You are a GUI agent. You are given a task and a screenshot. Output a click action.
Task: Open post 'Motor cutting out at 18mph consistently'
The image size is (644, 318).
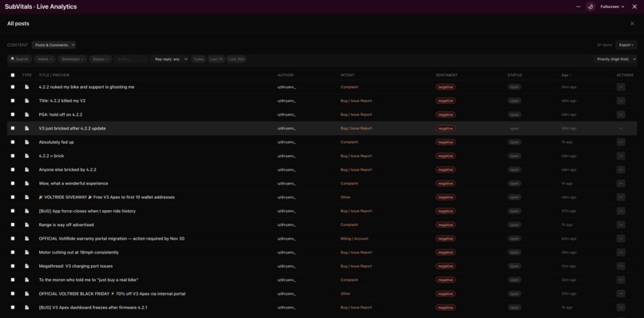[x=79, y=252]
